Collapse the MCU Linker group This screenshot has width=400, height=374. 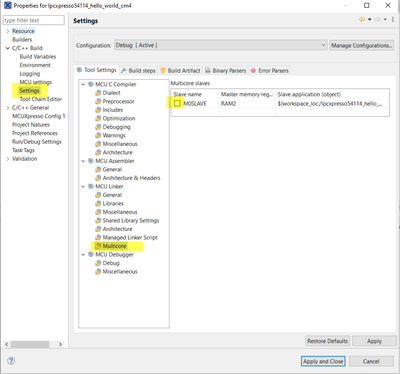(83, 186)
